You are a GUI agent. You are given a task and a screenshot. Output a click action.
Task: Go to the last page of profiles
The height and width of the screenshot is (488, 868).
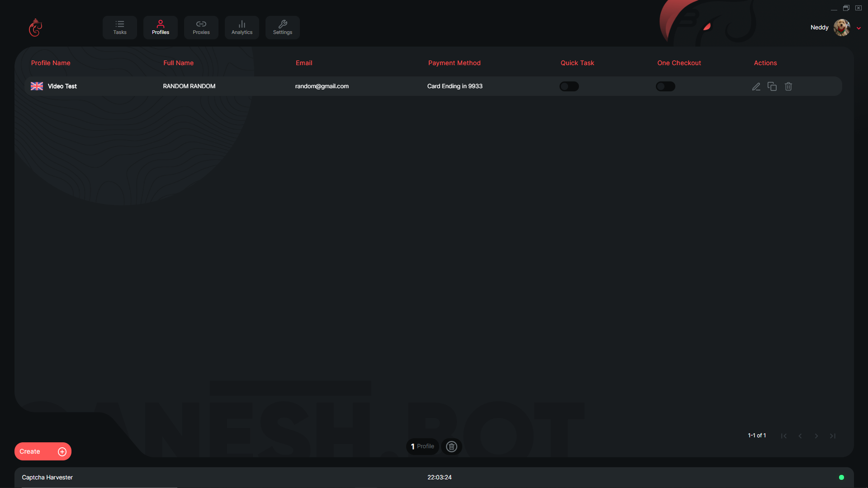[x=833, y=436]
